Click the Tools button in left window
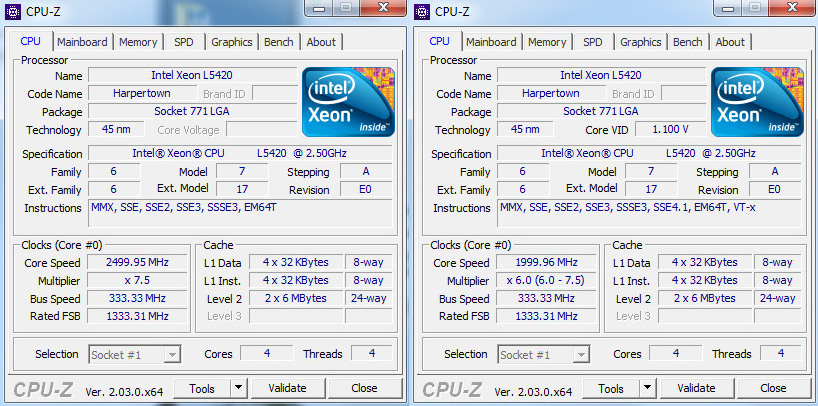This screenshot has height=406, width=818. tap(202, 389)
